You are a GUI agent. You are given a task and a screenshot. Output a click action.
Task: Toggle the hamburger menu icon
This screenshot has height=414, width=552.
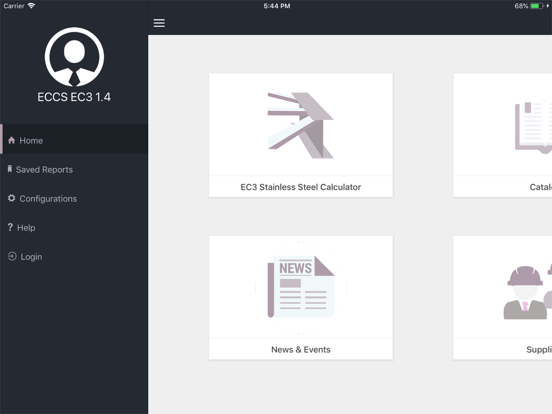[159, 23]
